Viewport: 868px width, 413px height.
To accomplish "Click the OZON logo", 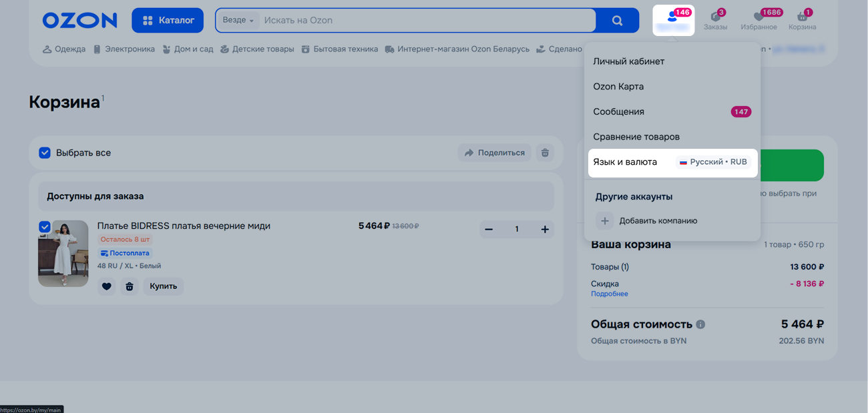I will click(x=79, y=21).
